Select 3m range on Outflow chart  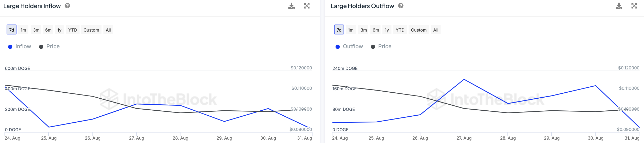click(x=364, y=30)
